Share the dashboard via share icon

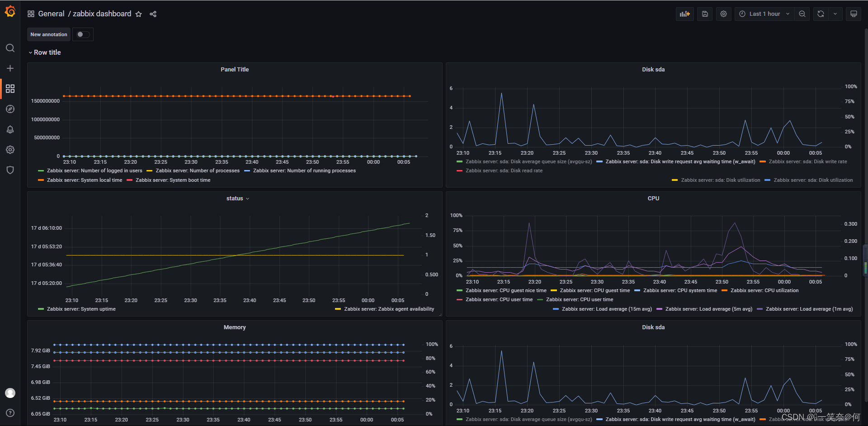click(x=153, y=14)
